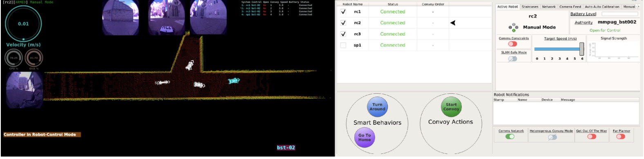This screenshot has height=159, width=644.
Task: Open the Staircases tab
Action: [530, 7]
